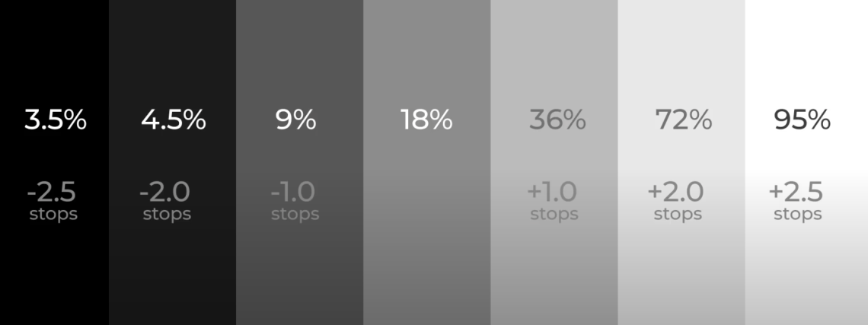Click the 95% reflectance label
This screenshot has width=868, height=325.
coord(802,119)
